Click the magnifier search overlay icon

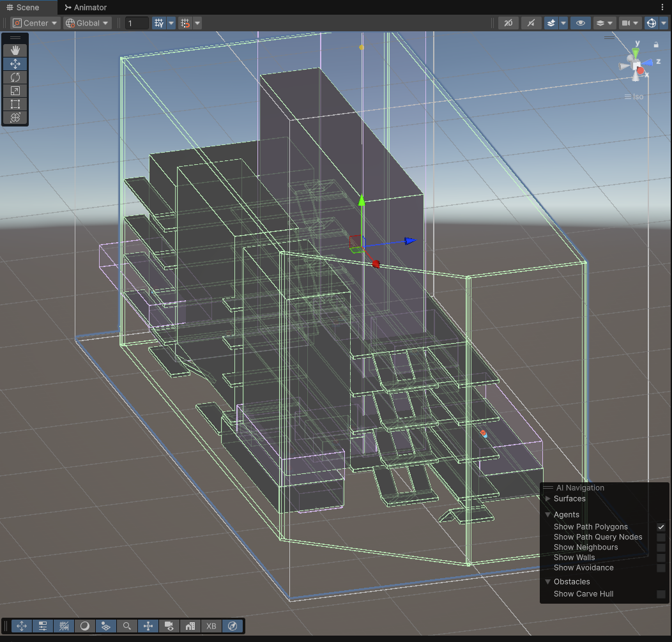point(127,626)
